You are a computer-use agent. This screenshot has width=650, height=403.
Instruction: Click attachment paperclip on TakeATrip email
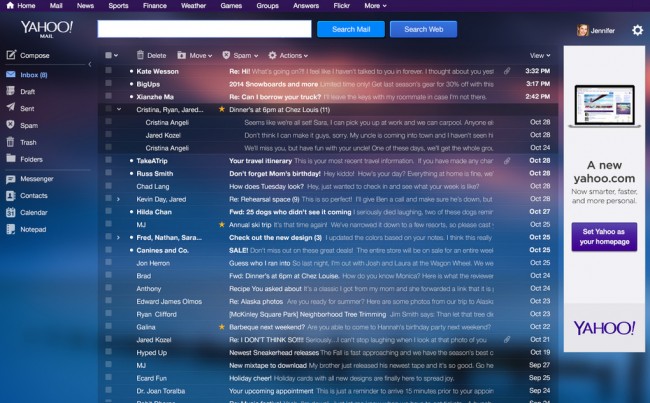[x=507, y=160]
